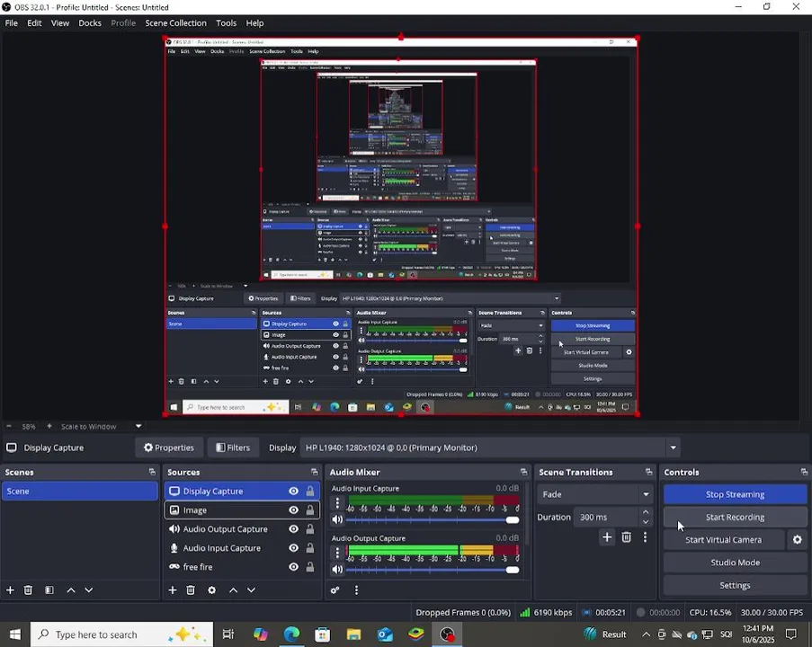Screen dimensions: 812x647
Task: Open Audio Output Capture three-dot options
Action: pos(337,553)
